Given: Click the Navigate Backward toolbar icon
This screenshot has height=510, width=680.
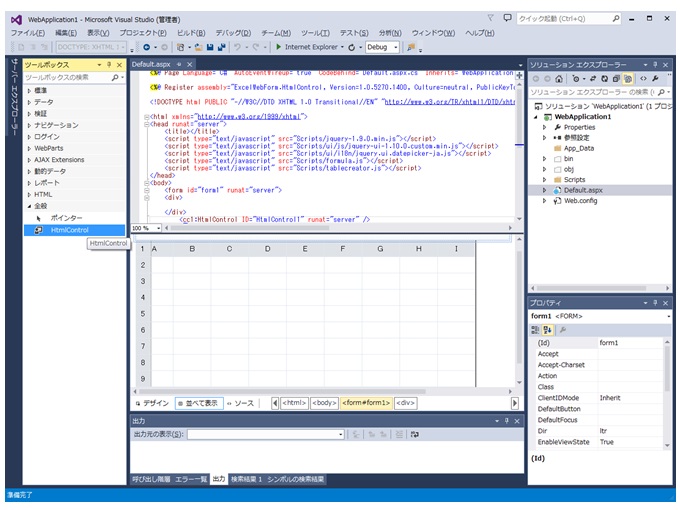Looking at the screenshot, I should pyautogui.click(x=147, y=47).
